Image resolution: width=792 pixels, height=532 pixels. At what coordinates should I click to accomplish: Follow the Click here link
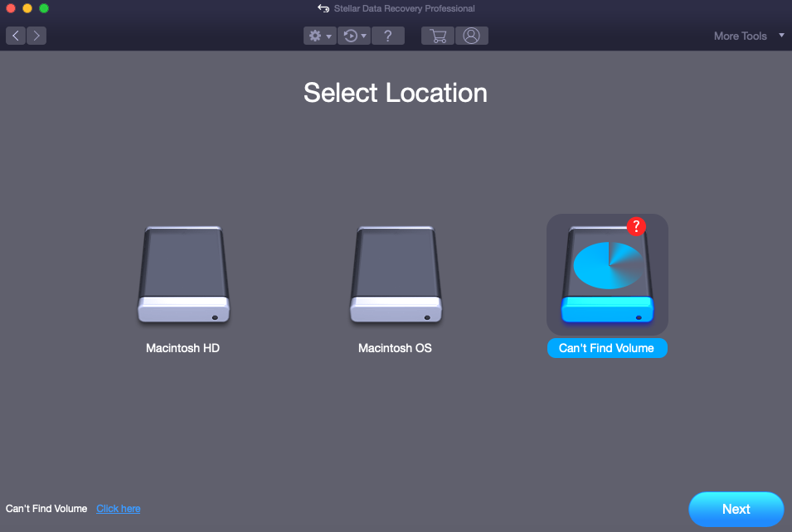coord(119,509)
